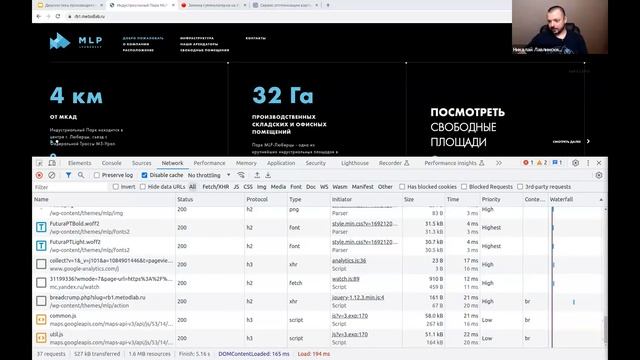Sort by the Status column header
Screen dimensions: 640x360
tap(185, 199)
